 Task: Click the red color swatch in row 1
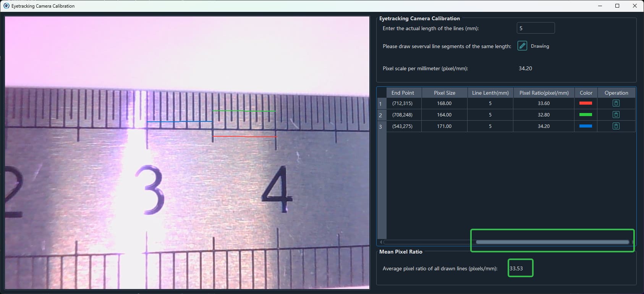pos(586,103)
